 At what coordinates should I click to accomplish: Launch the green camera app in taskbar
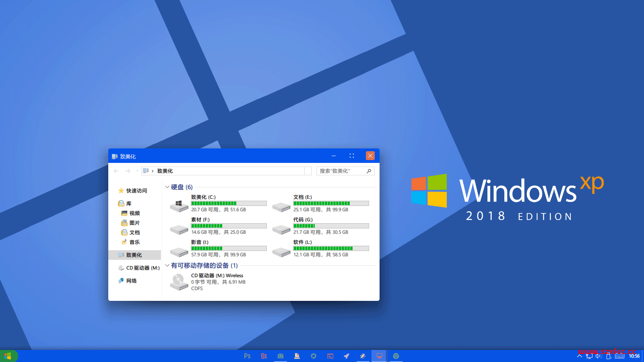(x=281, y=356)
